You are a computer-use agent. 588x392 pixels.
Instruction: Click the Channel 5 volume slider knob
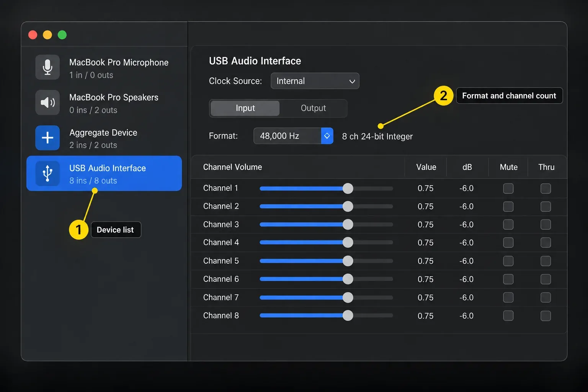[x=348, y=261]
